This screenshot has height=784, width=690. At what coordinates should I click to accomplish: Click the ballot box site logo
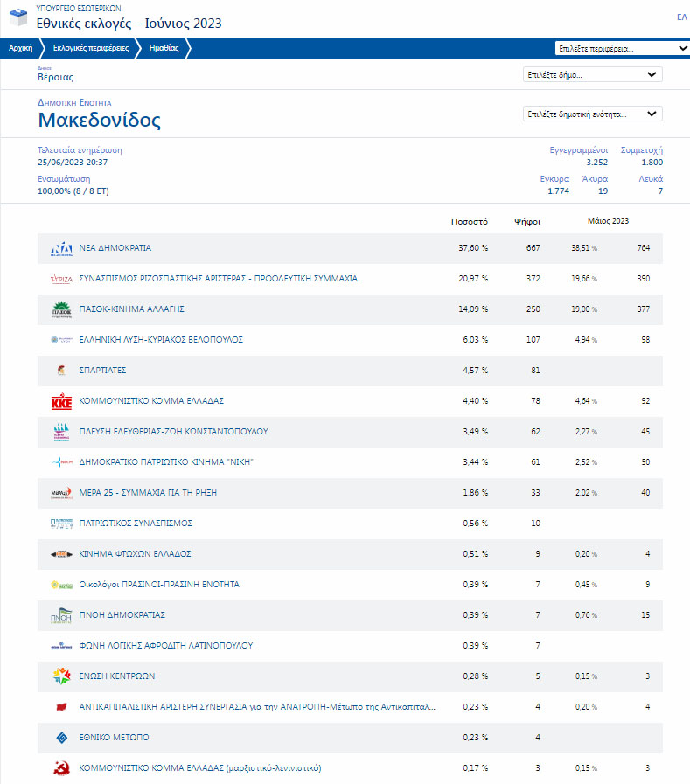click(x=18, y=17)
